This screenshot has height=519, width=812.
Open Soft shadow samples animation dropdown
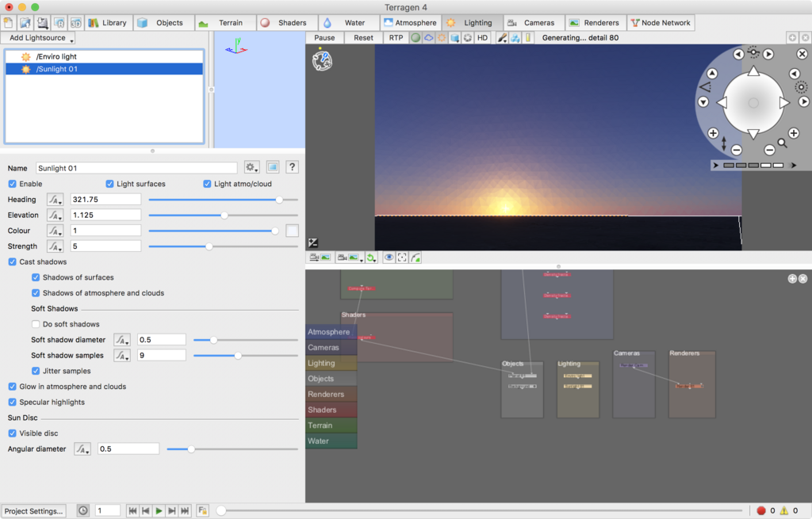(121, 356)
